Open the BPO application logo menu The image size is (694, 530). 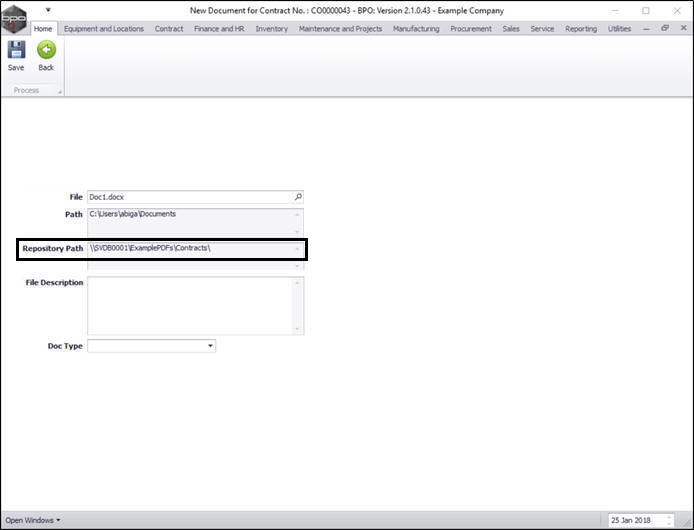[x=14, y=19]
